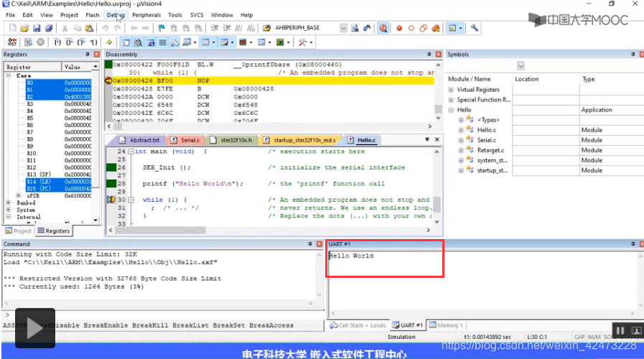The height and width of the screenshot is (359, 644).
Task: Click the Open file folder icon
Action: tap(24, 28)
